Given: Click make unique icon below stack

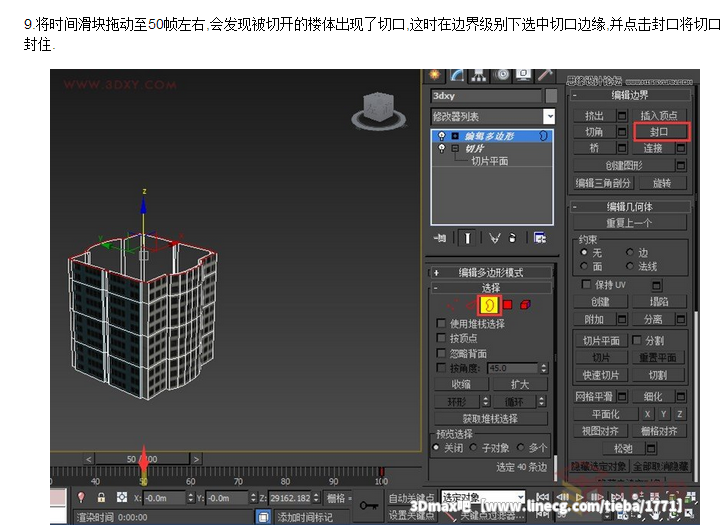Looking at the screenshot, I should [x=494, y=238].
